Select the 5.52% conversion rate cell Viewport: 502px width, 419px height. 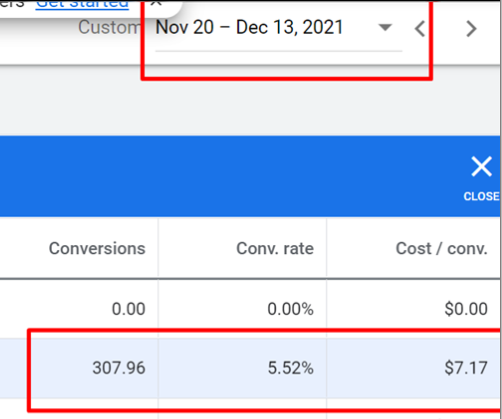click(x=291, y=368)
